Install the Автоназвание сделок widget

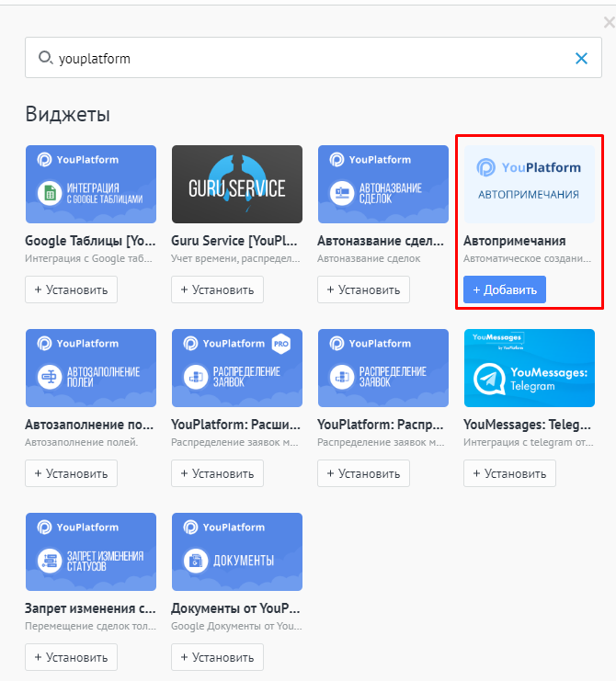coord(363,289)
